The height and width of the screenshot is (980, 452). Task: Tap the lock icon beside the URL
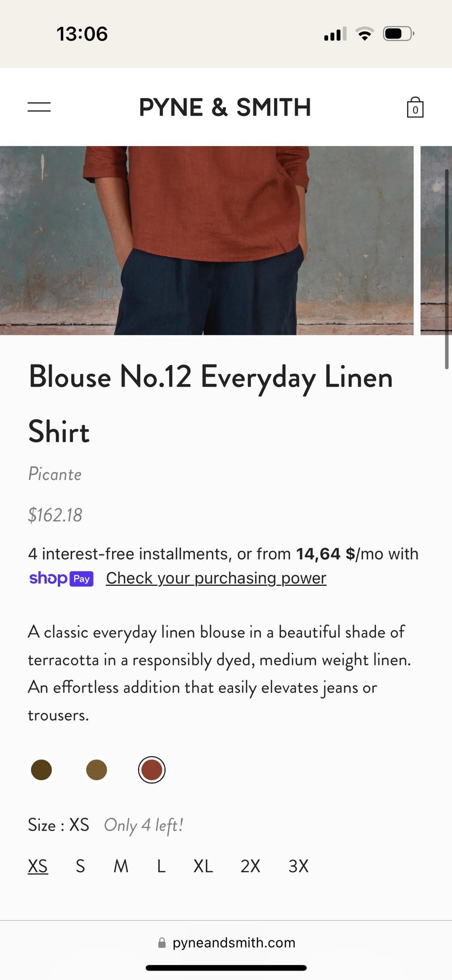tap(162, 943)
